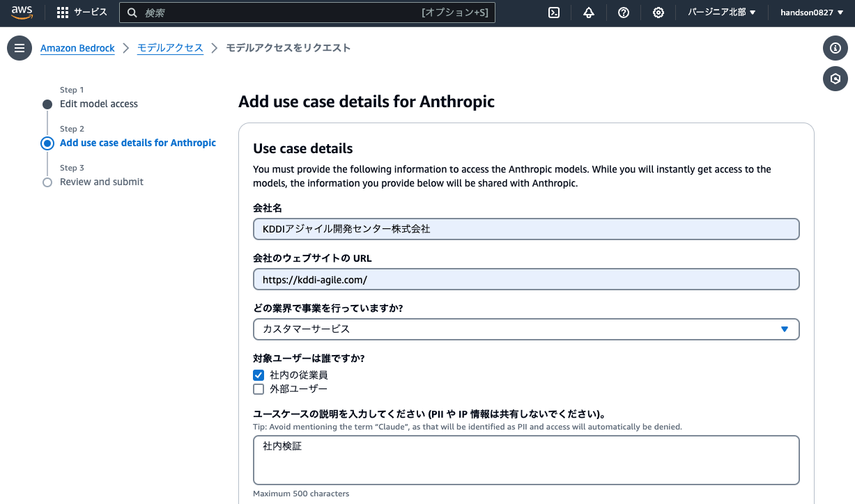The height and width of the screenshot is (504, 855).
Task: Go to Step 1 Edit model access
Action: [99, 104]
